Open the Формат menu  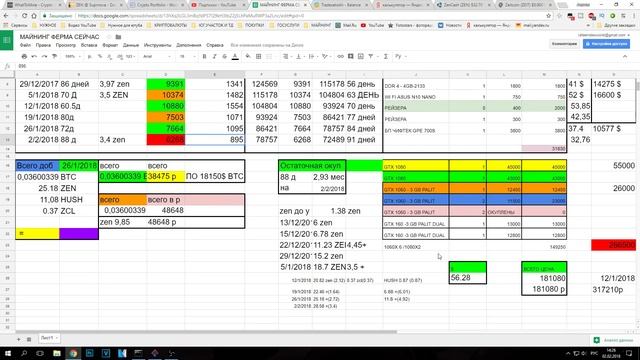click(110, 45)
